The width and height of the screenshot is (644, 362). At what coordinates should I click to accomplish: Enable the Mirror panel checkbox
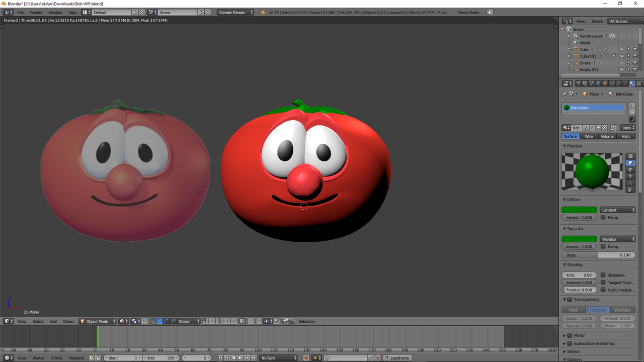(570, 335)
